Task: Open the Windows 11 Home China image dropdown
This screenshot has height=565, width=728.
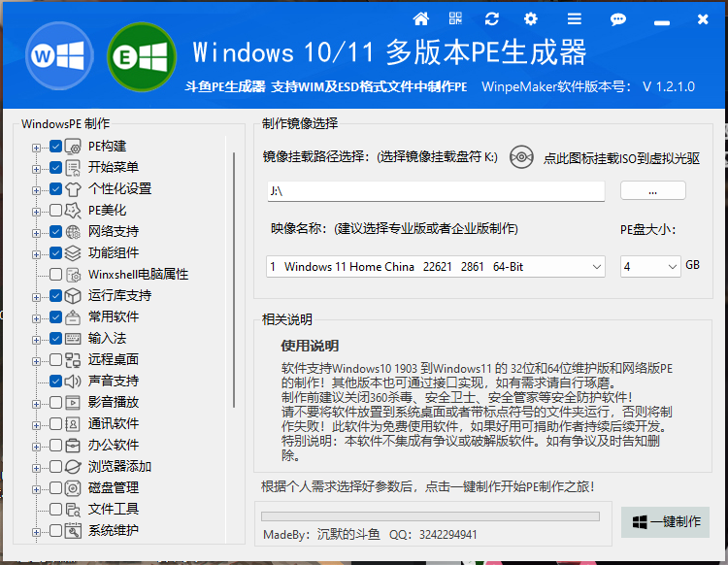Action: click(x=436, y=267)
